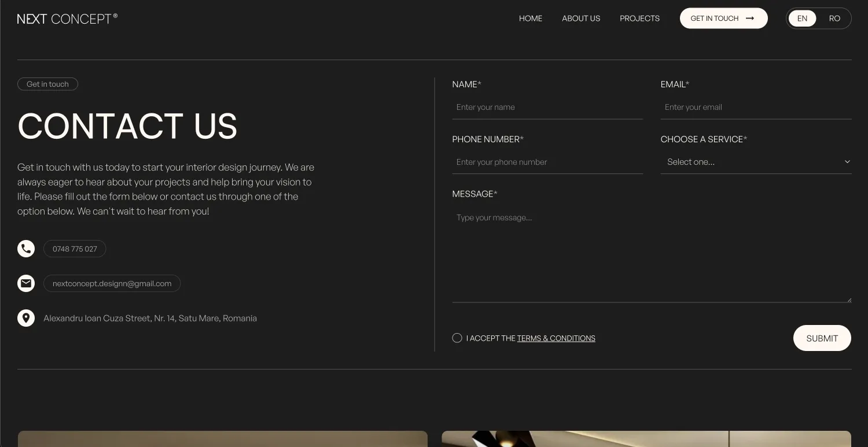Click the service dropdown chevron arrow
868x447 pixels.
[847, 162]
